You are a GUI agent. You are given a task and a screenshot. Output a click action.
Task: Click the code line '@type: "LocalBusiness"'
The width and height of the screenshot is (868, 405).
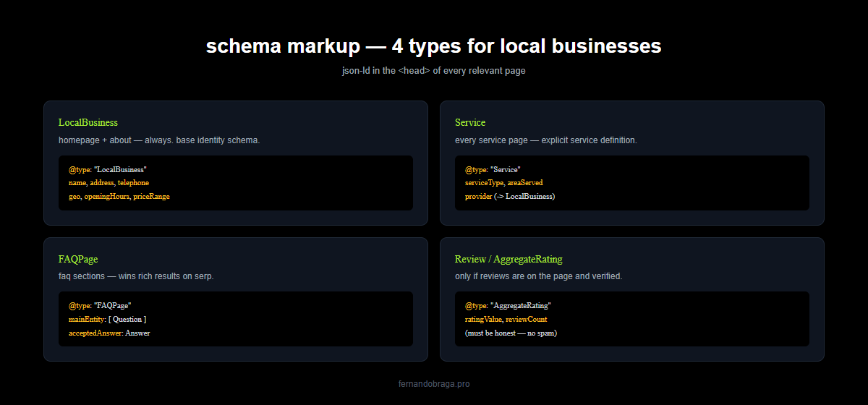[108, 169]
